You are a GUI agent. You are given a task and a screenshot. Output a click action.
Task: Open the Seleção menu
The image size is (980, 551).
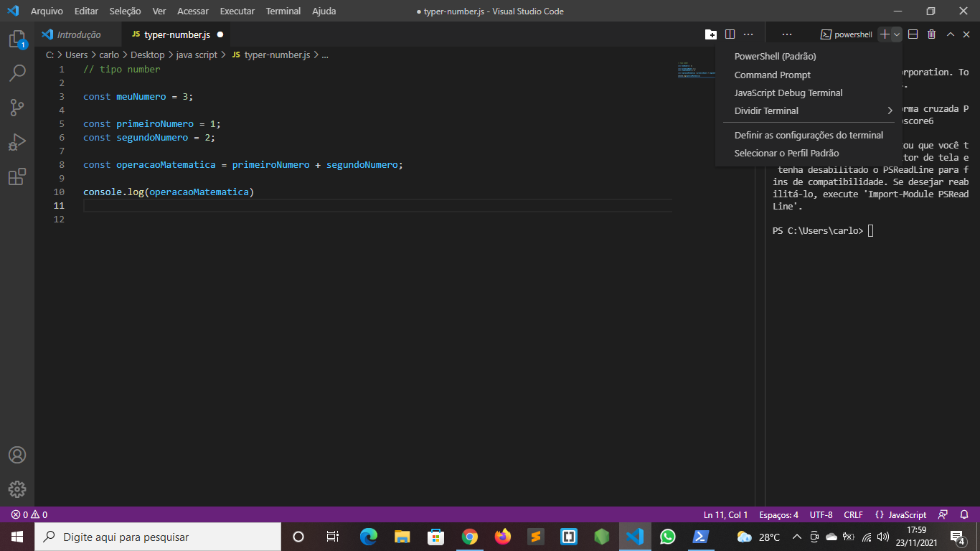coord(125,11)
